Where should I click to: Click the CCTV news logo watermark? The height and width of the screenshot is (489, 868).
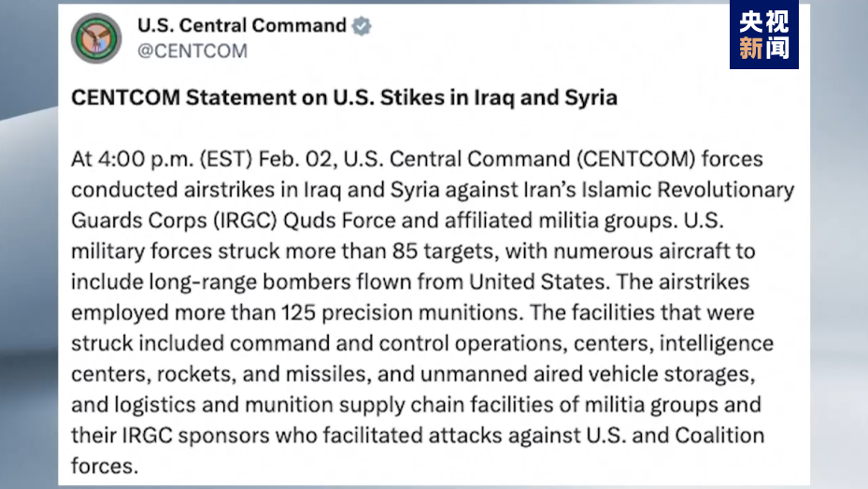(763, 36)
